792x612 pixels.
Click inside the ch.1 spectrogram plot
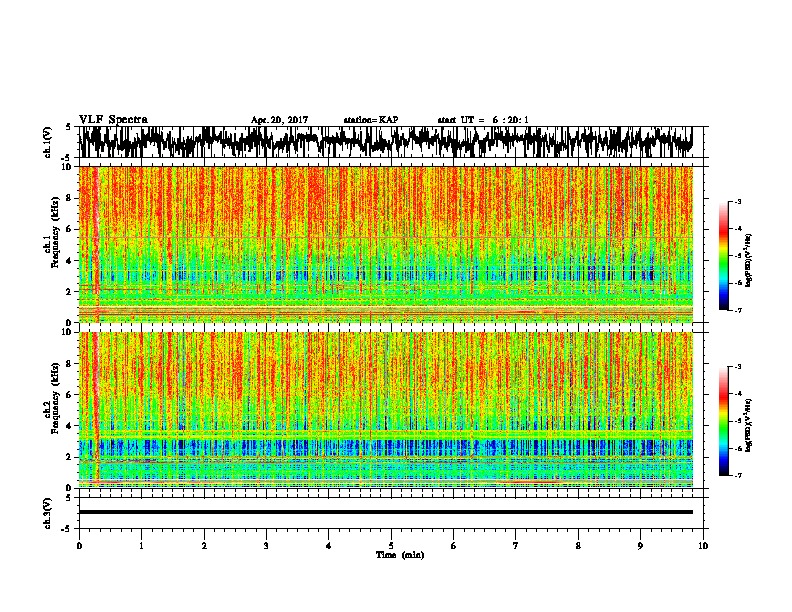coord(385,244)
